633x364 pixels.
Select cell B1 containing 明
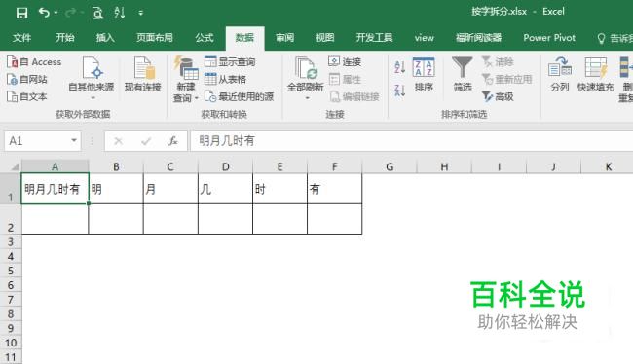coord(116,189)
